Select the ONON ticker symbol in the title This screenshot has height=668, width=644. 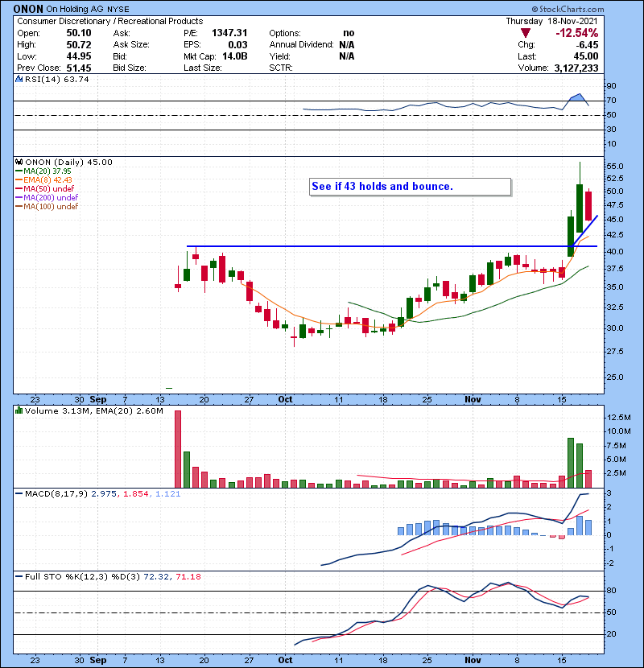click(x=28, y=9)
